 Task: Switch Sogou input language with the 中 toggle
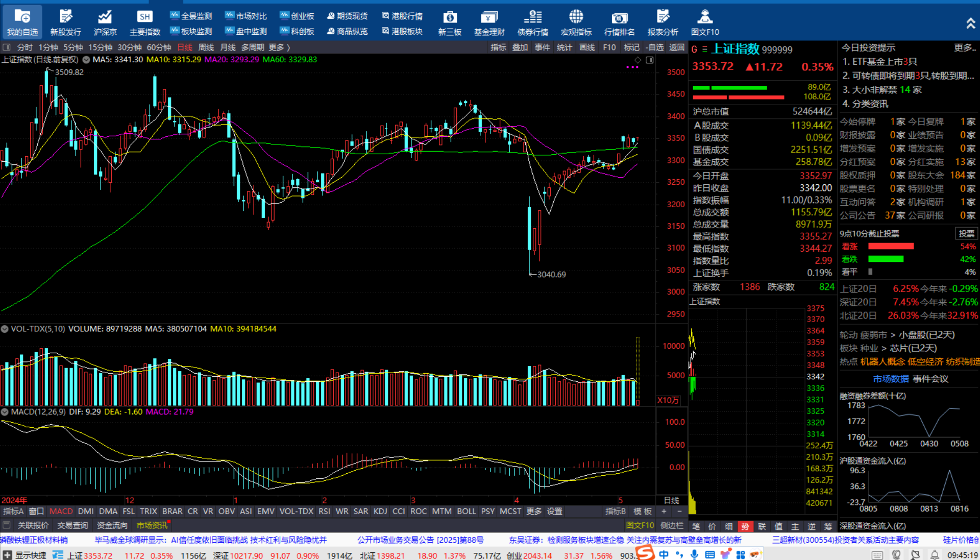664,554
